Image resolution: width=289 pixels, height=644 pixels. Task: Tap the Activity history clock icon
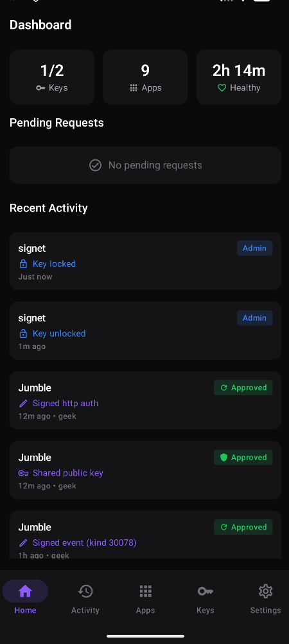point(85,591)
